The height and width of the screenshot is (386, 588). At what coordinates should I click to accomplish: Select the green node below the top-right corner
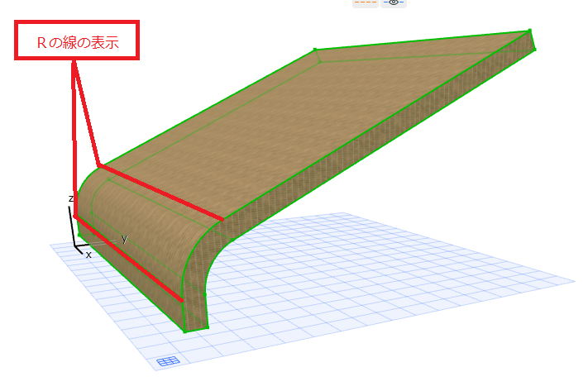(534, 49)
